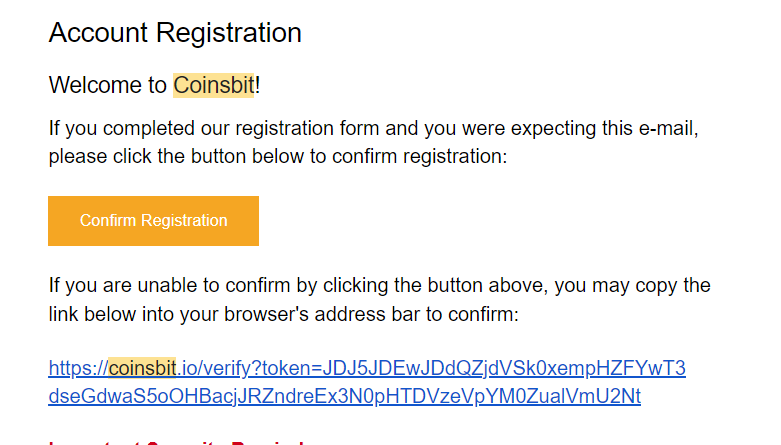
Task: Click 'registration form' in the first paragraph
Action: 339,129
